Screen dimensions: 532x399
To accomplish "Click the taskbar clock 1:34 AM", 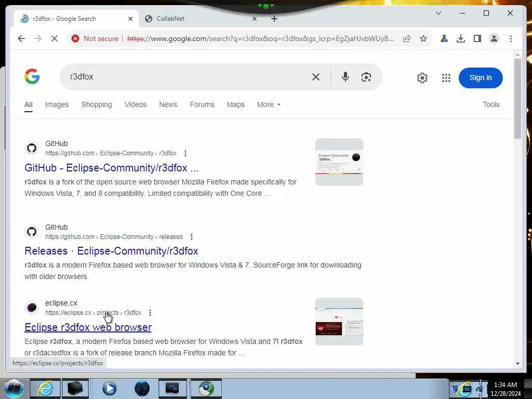I will [x=505, y=385].
